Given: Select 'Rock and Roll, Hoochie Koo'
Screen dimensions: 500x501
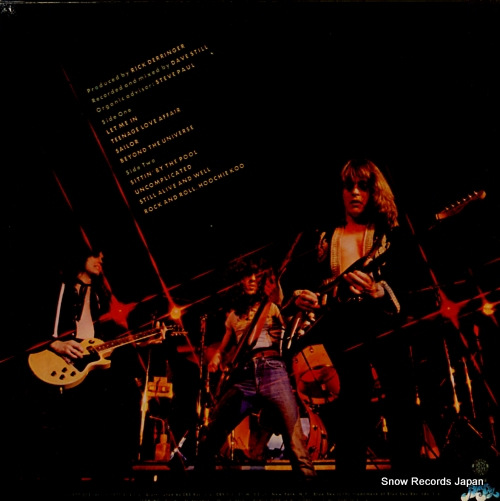Looking at the screenshot, I should pyautogui.click(x=194, y=188).
